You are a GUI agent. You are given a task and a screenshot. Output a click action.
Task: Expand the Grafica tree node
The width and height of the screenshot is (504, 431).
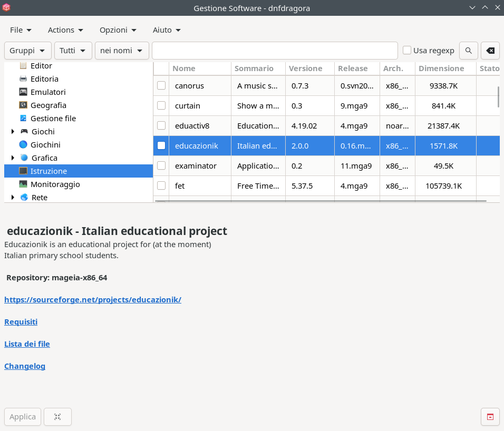tap(13, 158)
